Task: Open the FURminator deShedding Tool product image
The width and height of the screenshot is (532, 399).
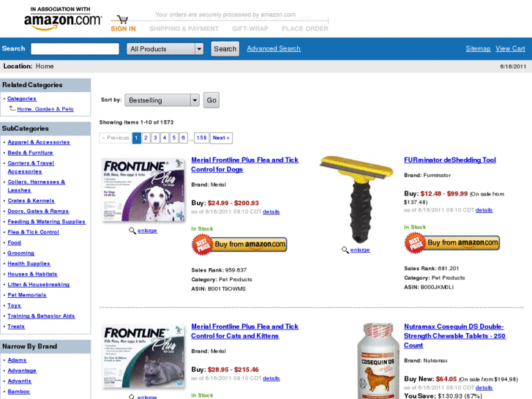Action: [x=357, y=199]
